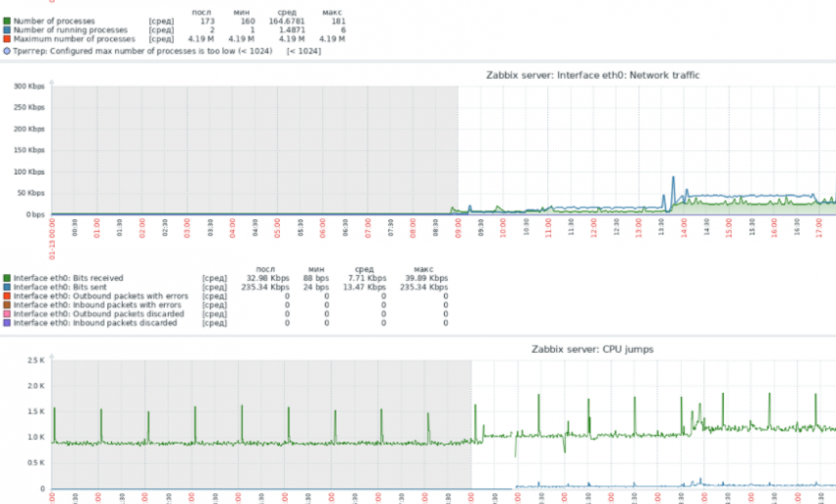Select the 'Number of running processes' legend label
The width and height of the screenshot is (836, 504).
[70, 30]
